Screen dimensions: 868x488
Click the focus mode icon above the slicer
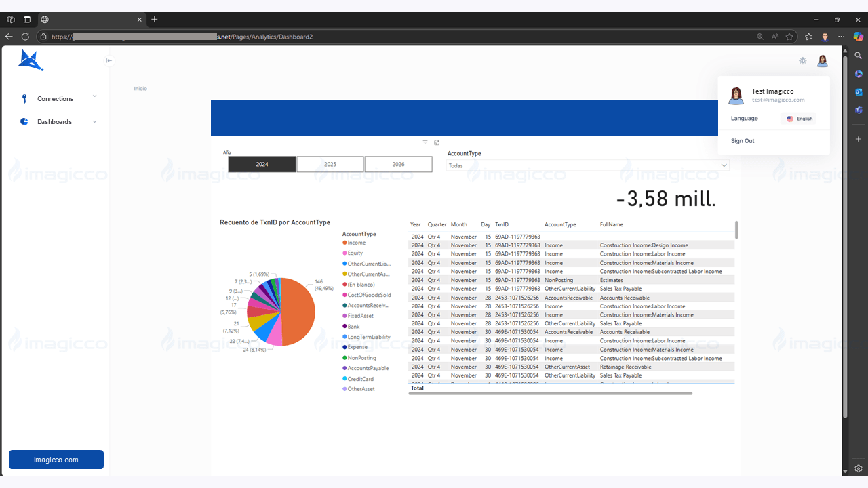pyautogui.click(x=437, y=142)
